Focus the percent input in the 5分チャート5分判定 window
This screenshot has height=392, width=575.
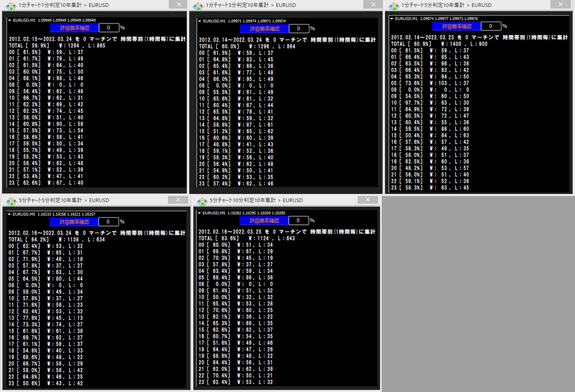pos(109,222)
